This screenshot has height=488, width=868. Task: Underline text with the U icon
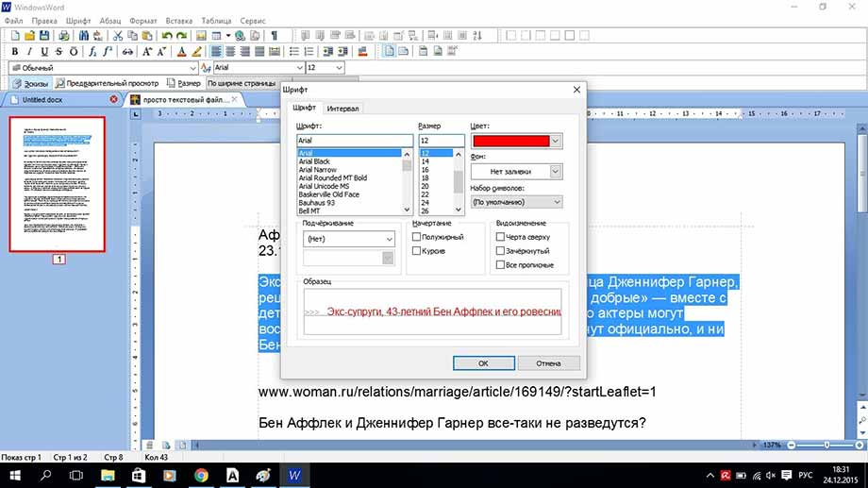[44, 52]
